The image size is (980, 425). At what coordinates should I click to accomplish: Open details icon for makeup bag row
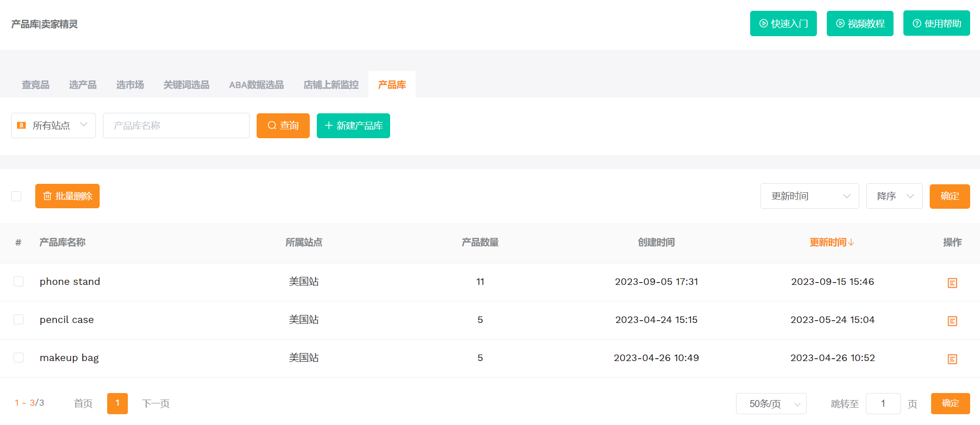point(952,359)
